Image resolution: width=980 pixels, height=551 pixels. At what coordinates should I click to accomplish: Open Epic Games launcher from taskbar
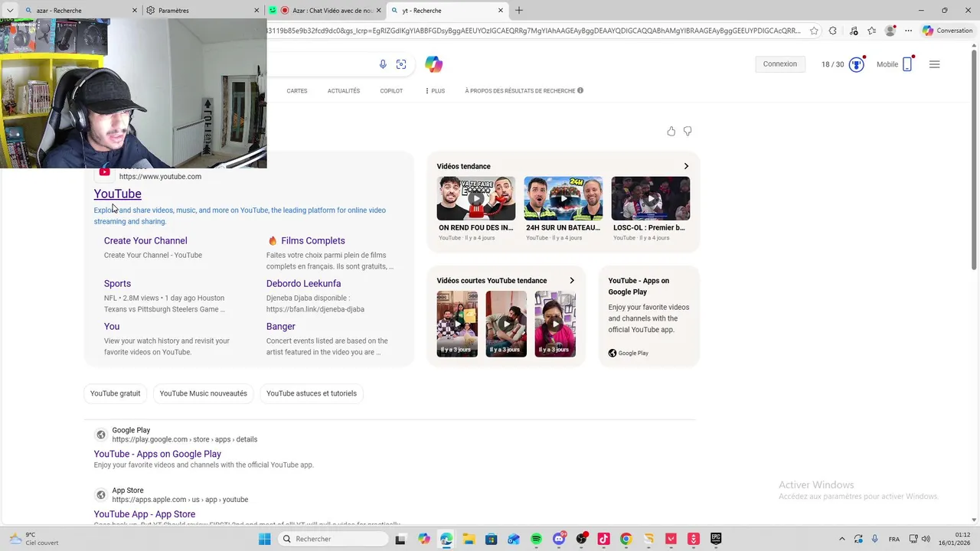tap(716, 539)
